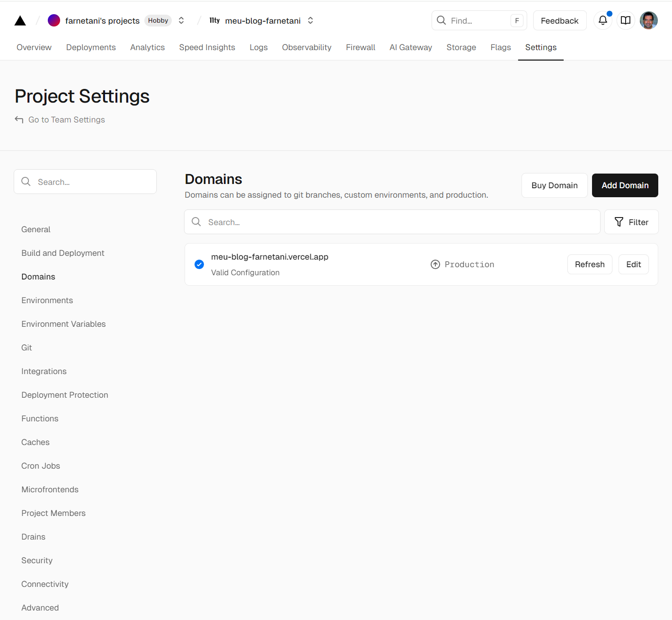The image size is (672, 620).
Task: Click Go to Team Settings link
Action: click(x=66, y=120)
